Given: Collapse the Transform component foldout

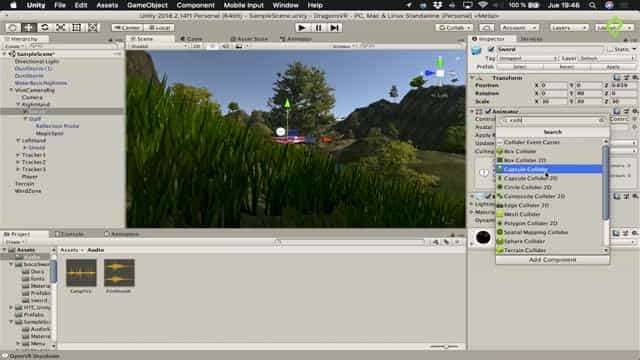Looking at the screenshot, I should [472, 78].
